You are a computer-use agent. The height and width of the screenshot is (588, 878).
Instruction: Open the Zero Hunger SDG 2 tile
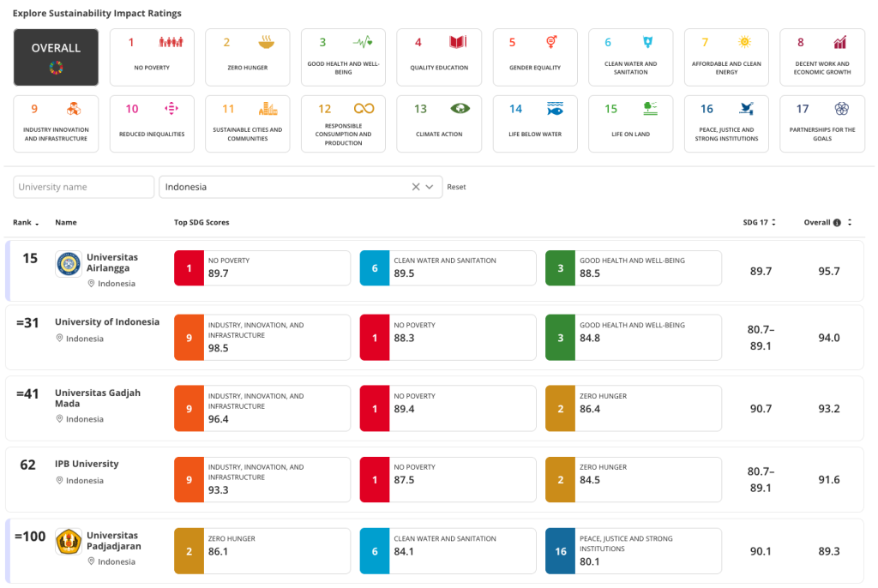click(248, 57)
